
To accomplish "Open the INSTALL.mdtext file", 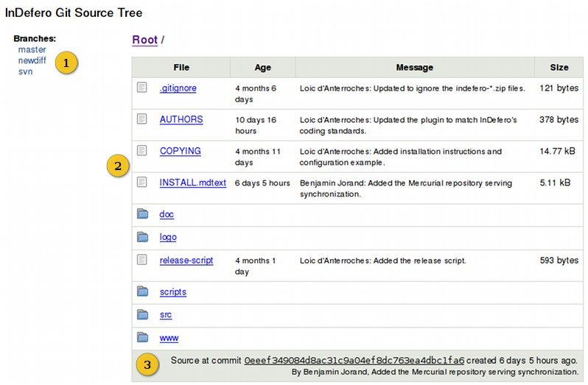I will 193,183.
